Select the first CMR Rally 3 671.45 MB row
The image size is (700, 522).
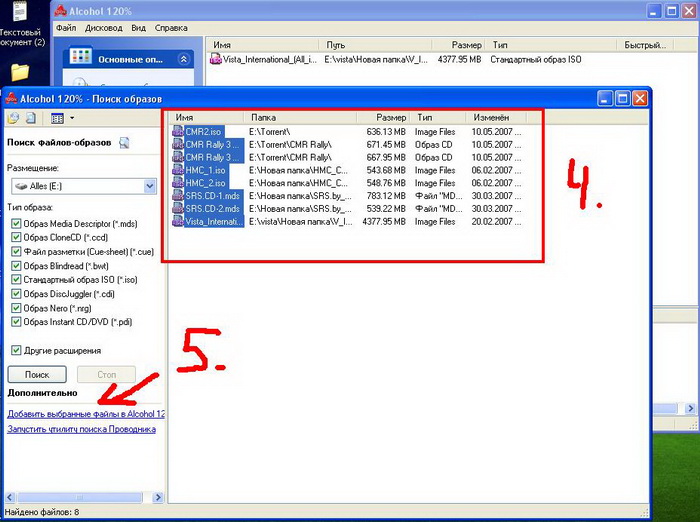click(x=347, y=145)
